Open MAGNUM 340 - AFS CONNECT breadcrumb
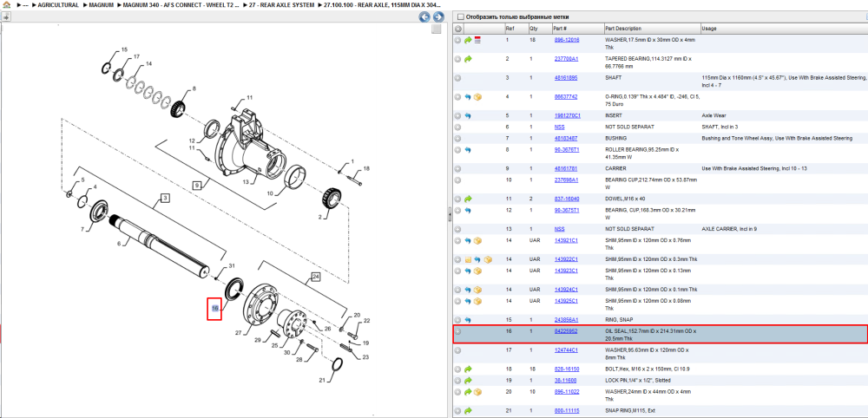 [x=181, y=5]
